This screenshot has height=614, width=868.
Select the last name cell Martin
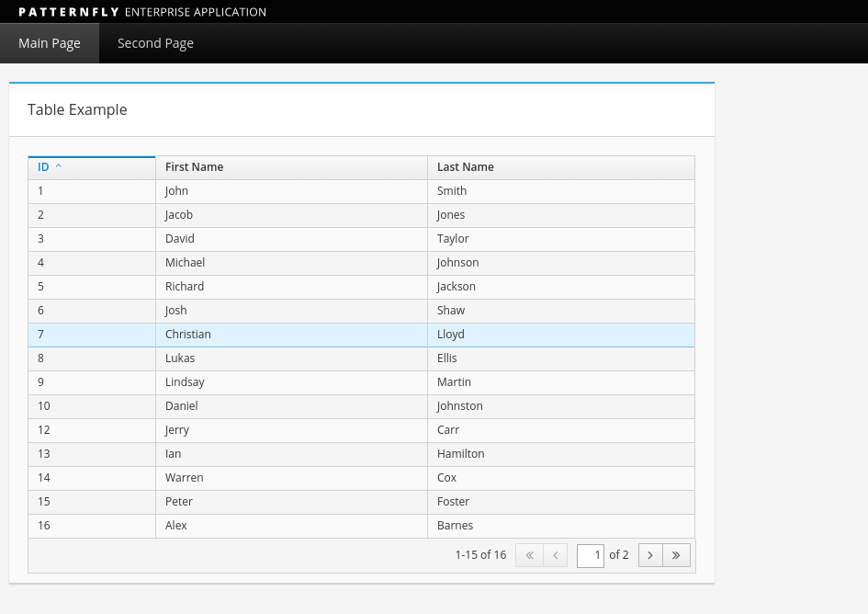click(x=561, y=382)
